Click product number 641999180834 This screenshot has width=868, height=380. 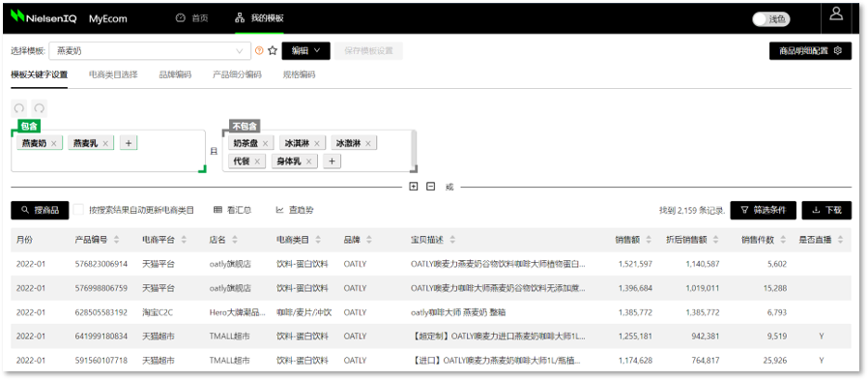101,336
